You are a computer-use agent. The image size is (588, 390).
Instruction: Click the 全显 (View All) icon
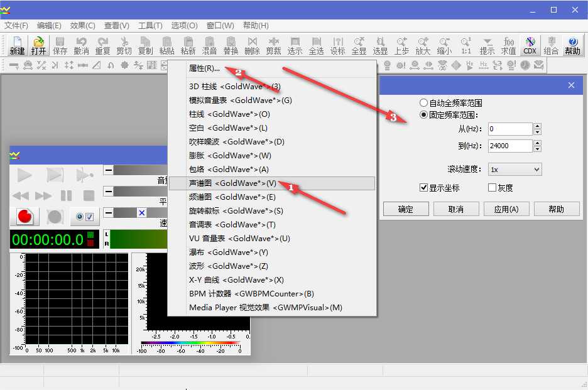[359, 45]
